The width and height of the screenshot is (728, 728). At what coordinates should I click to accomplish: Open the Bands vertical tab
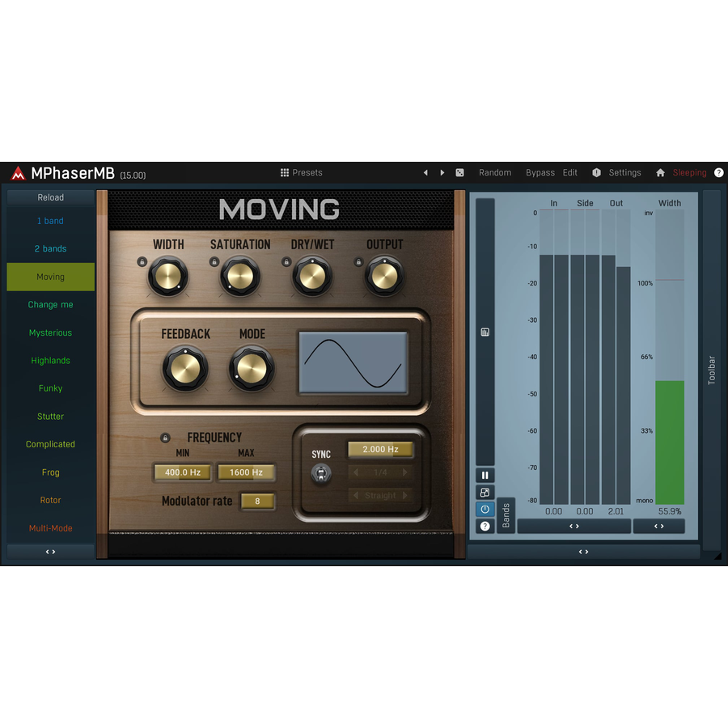click(x=506, y=515)
